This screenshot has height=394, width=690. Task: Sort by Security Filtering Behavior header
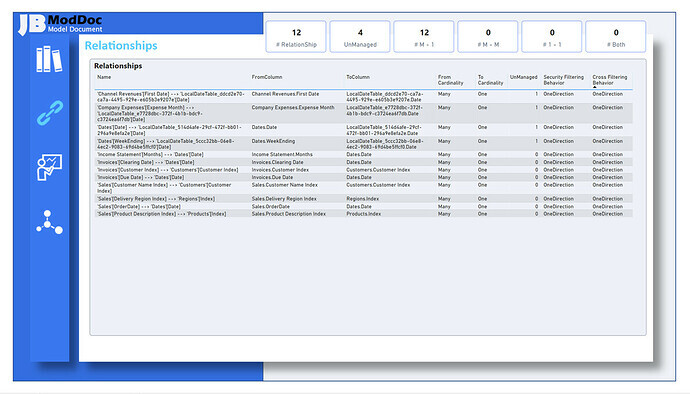click(563, 80)
